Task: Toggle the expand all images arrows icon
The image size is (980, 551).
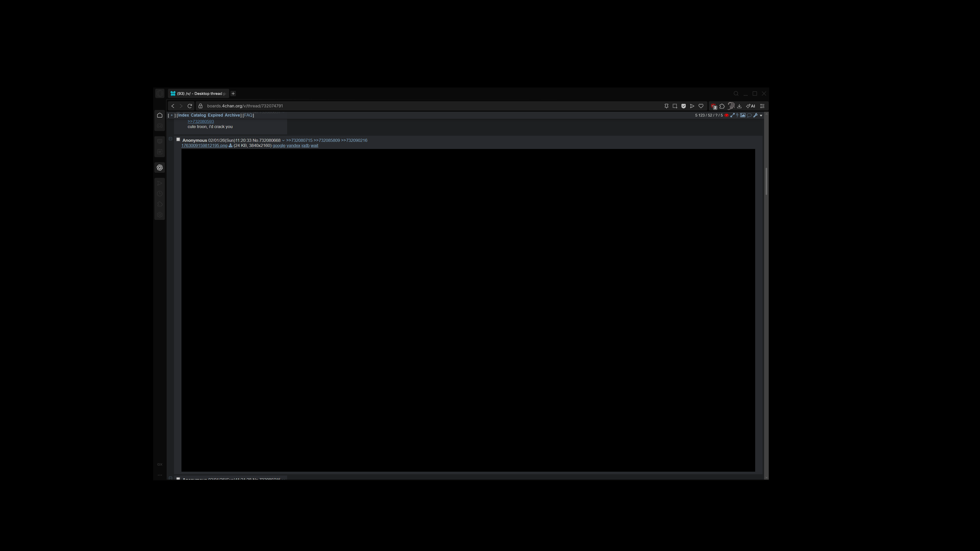Action: (x=732, y=115)
